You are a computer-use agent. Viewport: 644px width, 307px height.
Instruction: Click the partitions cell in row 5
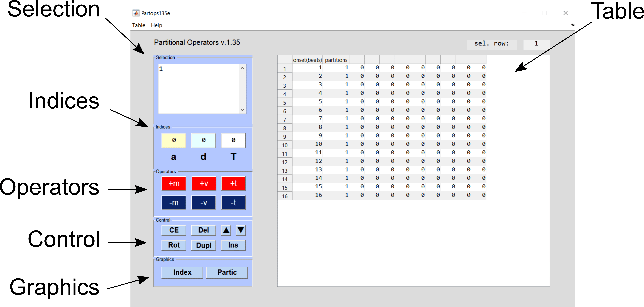coord(336,102)
